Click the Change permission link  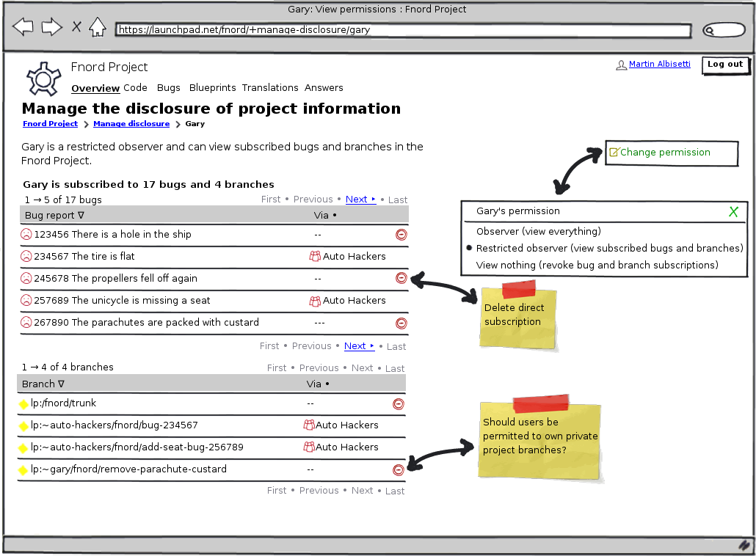coord(664,153)
